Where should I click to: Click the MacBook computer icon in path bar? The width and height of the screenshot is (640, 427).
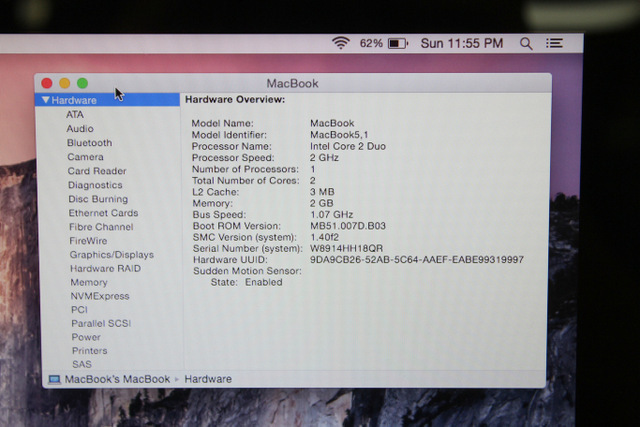pyautogui.click(x=54, y=379)
